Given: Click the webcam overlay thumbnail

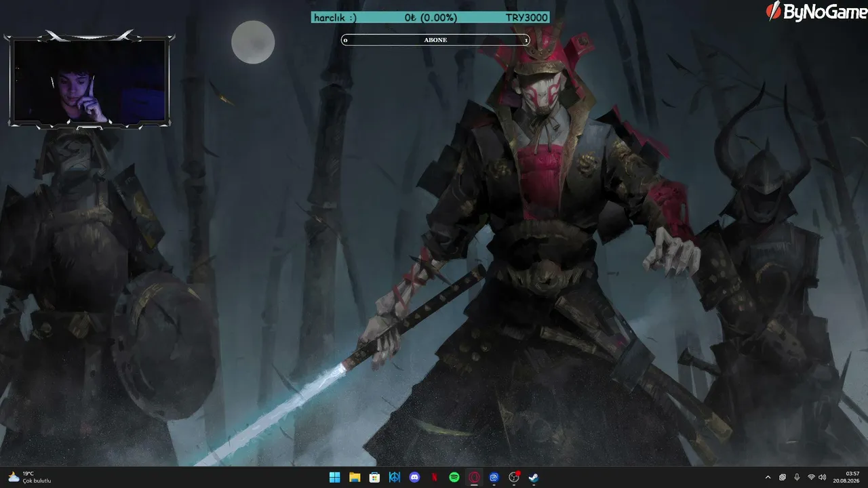Looking at the screenshot, I should (x=90, y=81).
